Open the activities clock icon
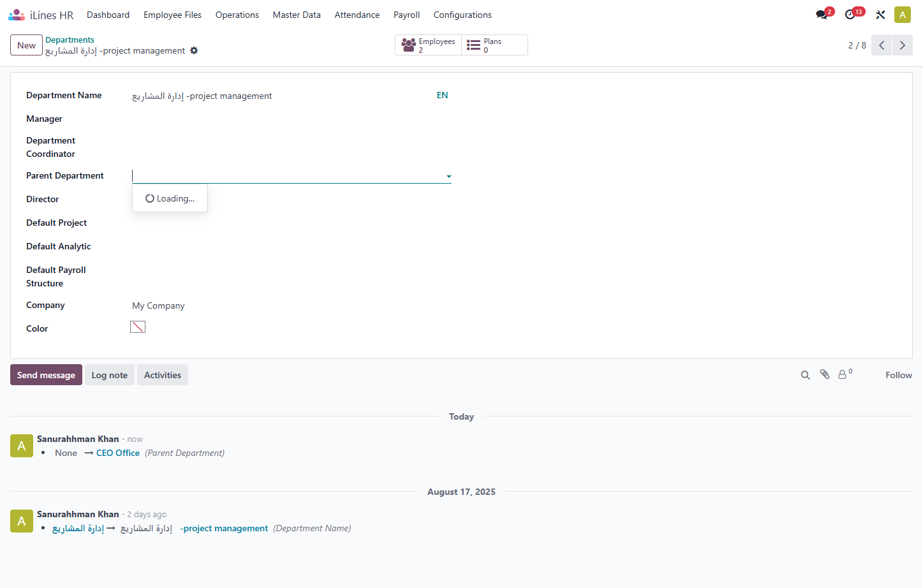Viewport: 923px width, 588px height. tap(850, 15)
